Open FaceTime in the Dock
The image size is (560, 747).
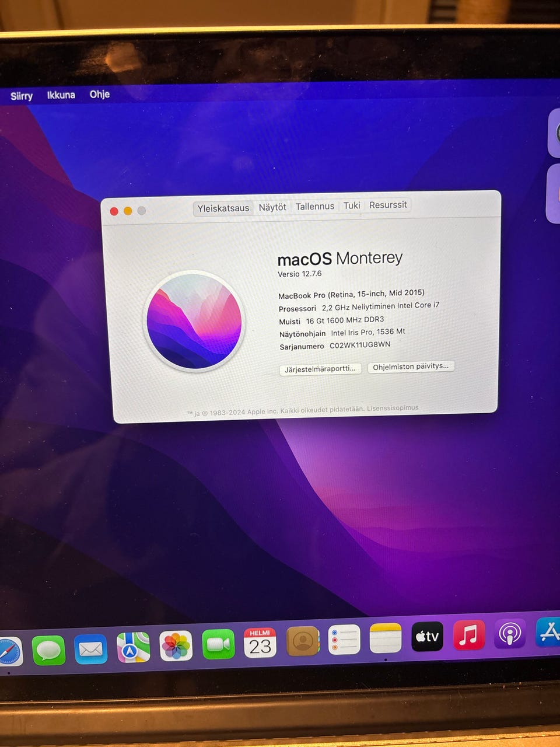[x=218, y=644]
